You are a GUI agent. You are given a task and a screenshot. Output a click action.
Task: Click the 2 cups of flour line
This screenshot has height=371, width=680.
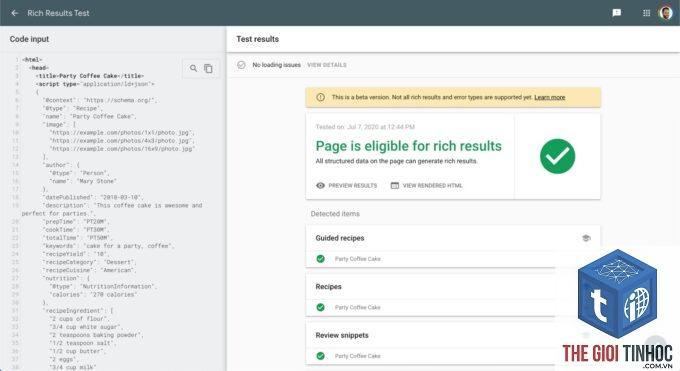(x=80, y=318)
